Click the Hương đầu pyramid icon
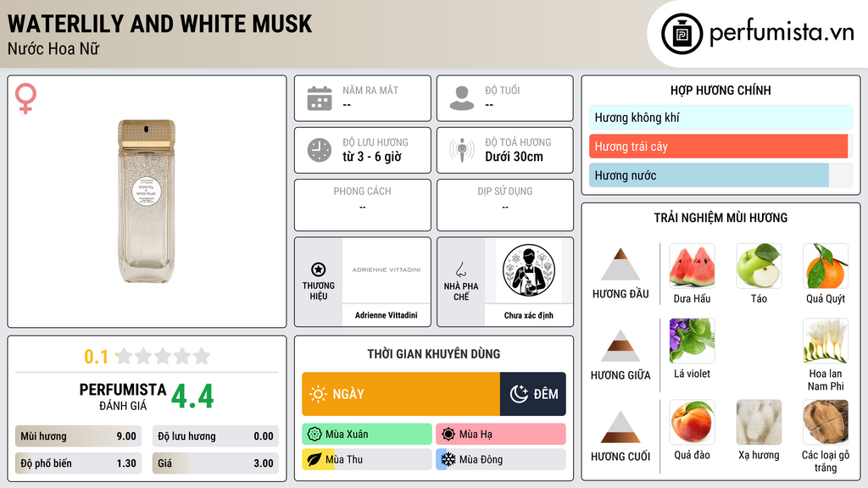This screenshot has height=488, width=868. [x=620, y=264]
